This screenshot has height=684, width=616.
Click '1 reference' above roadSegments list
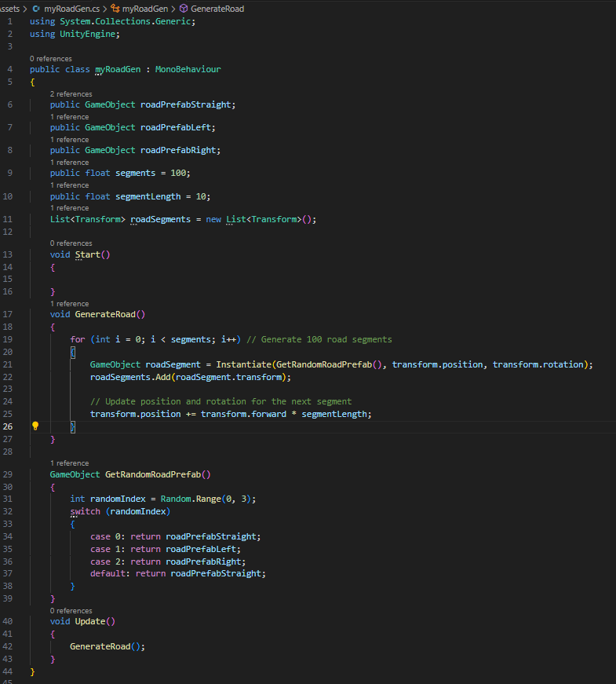point(69,207)
